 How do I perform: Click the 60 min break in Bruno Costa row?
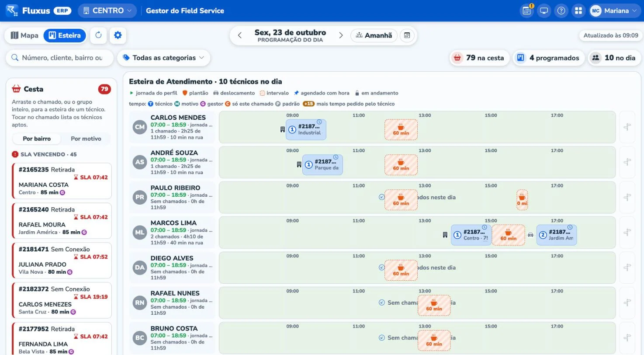tap(434, 341)
